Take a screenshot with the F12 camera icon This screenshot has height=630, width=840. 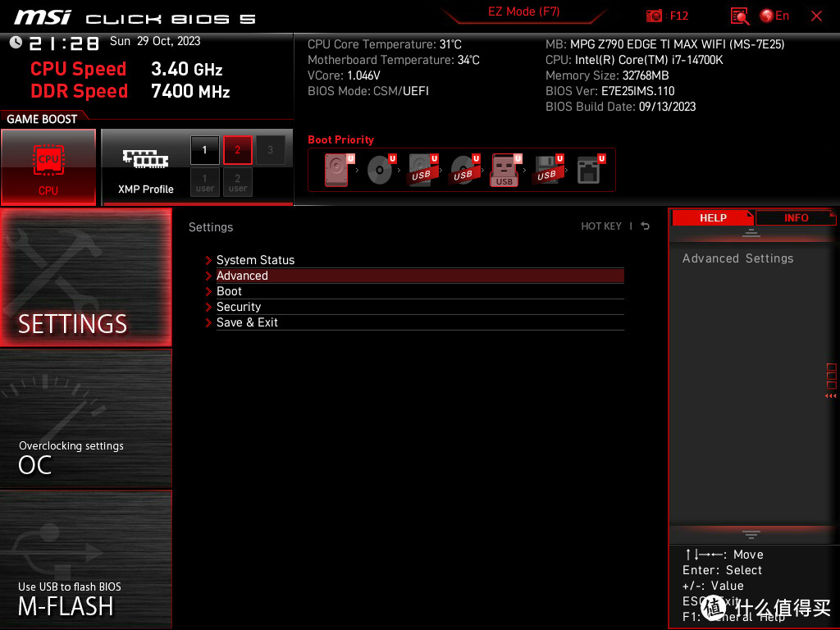pyautogui.click(x=654, y=16)
